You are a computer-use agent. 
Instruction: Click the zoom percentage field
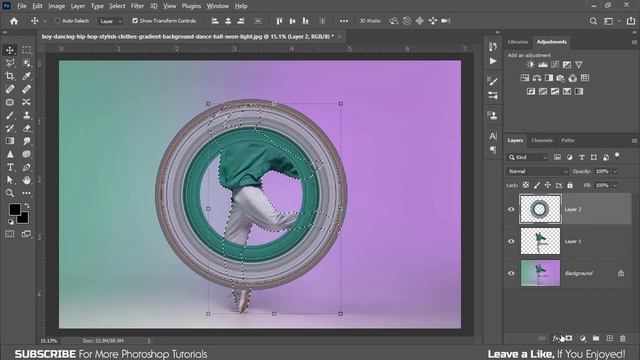49,340
